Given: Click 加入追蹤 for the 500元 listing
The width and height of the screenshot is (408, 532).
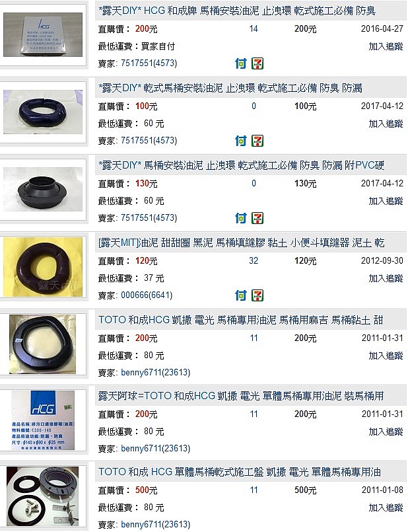Looking at the screenshot, I should click(x=386, y=508).
